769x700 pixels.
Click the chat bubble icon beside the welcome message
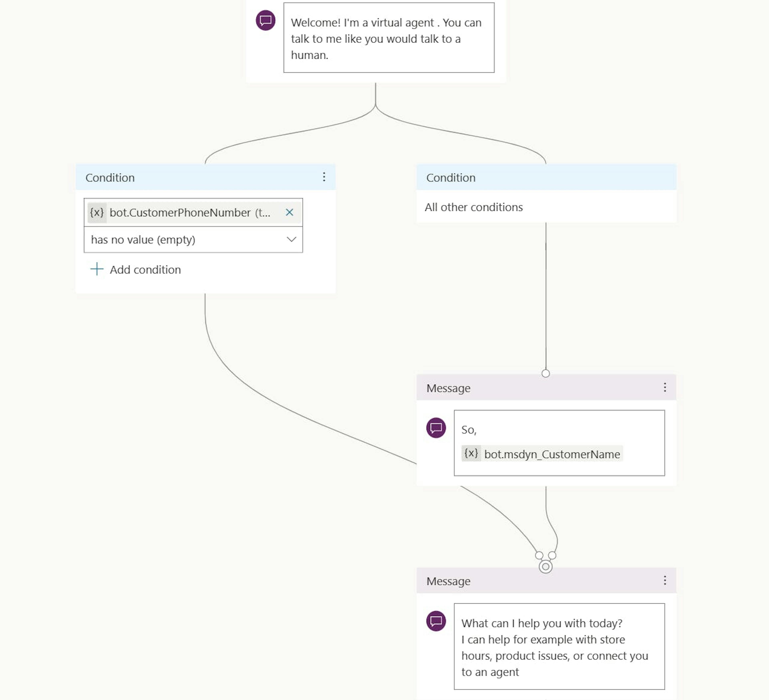[x=266, y=20]
